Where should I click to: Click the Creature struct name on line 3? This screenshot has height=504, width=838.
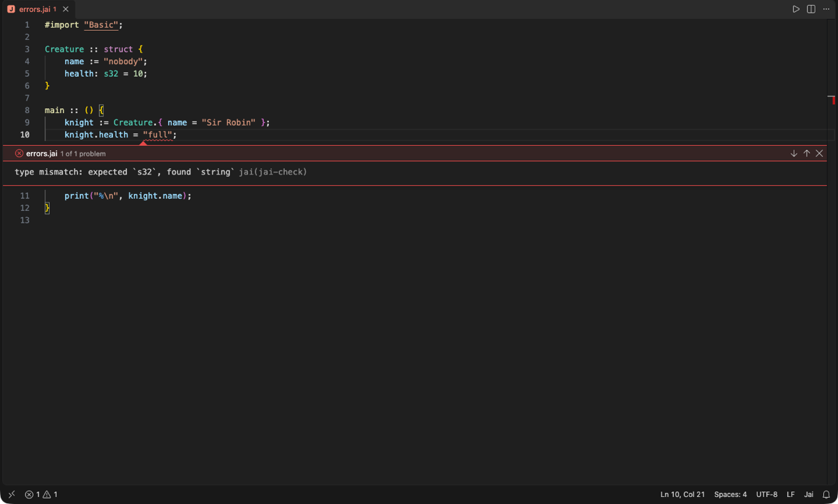click(64, 50)
